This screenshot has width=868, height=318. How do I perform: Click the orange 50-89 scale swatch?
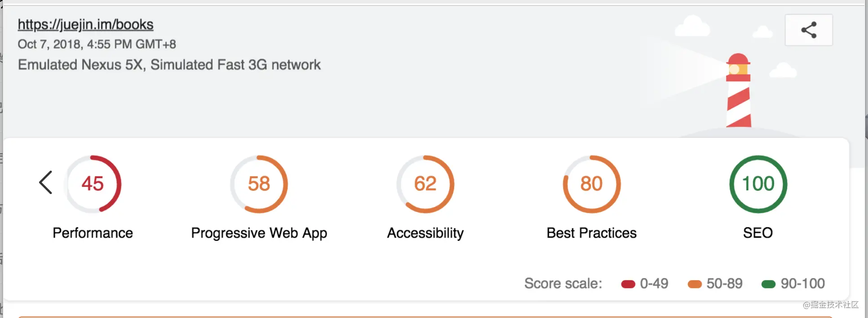(695, 284)
